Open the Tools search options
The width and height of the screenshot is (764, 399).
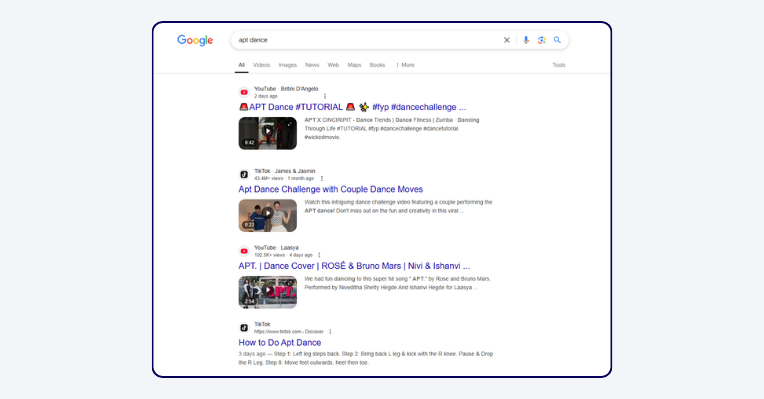(x=559, y=65)
